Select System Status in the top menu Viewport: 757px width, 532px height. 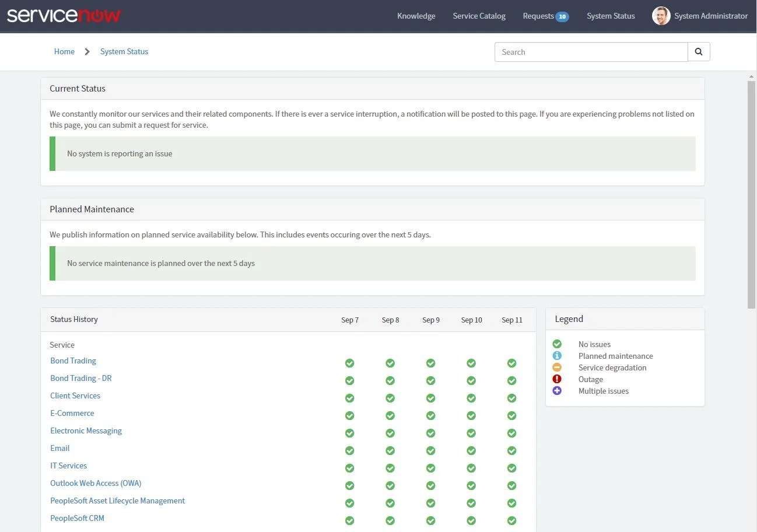(611, 16)
